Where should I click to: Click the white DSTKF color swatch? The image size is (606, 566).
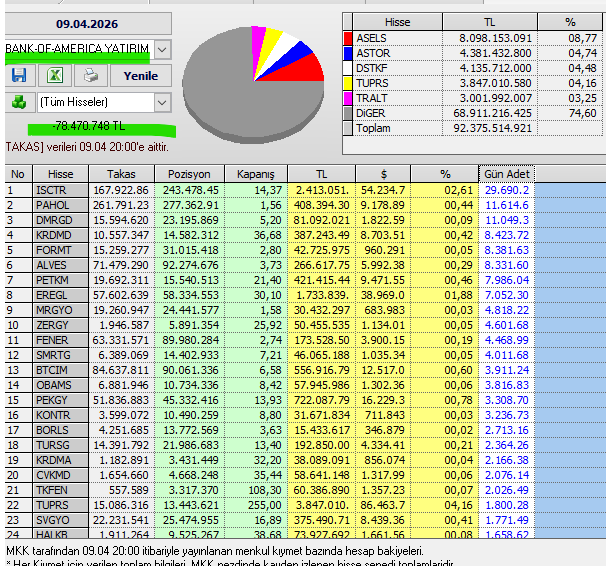(348, 68)
